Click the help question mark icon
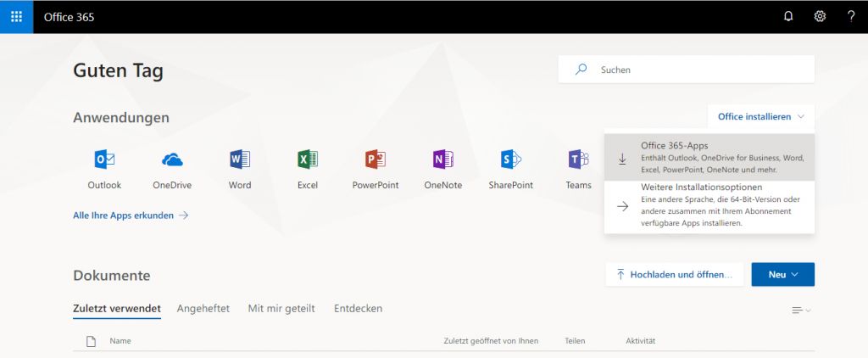Image resolution: width=868 pixels, height=358 pixels. (x=851, y=16)
